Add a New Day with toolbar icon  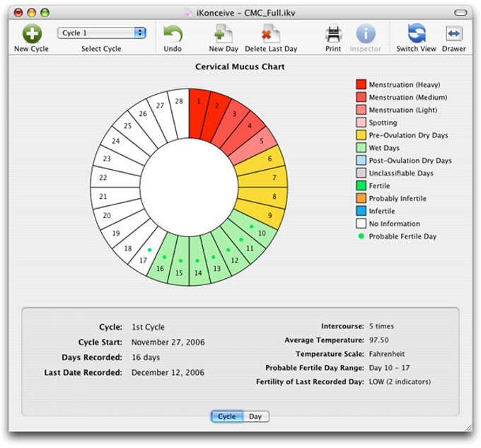point(224,33)
